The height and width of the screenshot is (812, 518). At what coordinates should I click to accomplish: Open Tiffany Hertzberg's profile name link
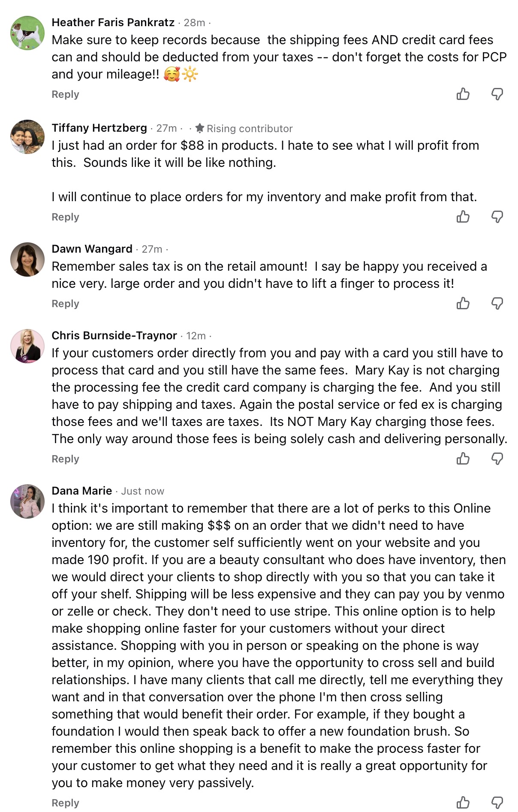pos(99,128)
